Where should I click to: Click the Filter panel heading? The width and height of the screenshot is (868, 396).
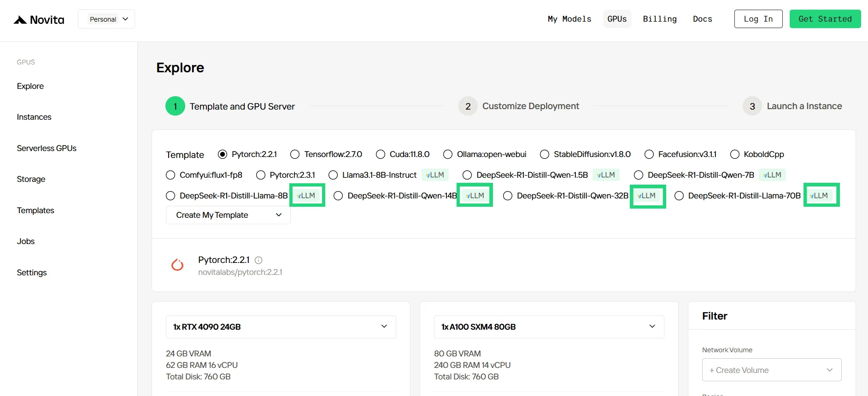click(715, 316)
